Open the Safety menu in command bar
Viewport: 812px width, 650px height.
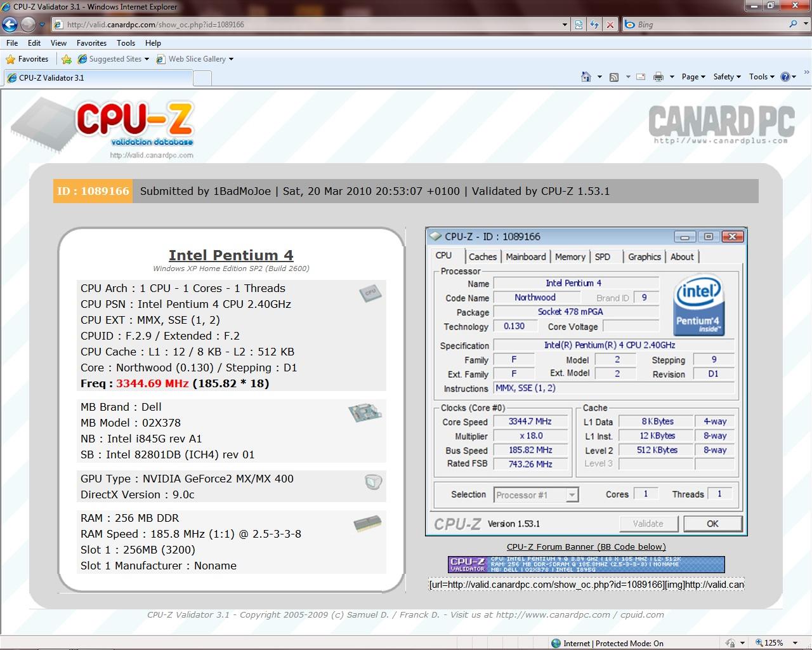point(727,77)
